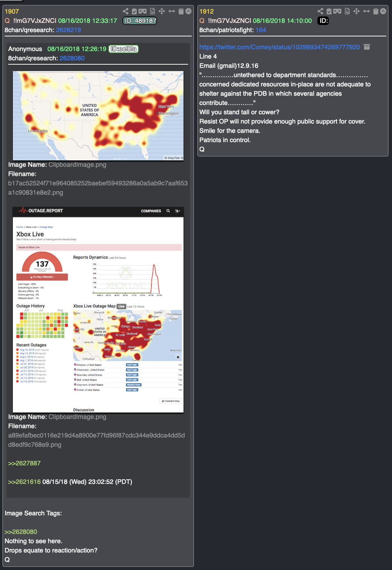Click clipboard-check icon on post 1912
Viewport: 392px width, 570px height.
pyautogui.click(x=329, y=11)
